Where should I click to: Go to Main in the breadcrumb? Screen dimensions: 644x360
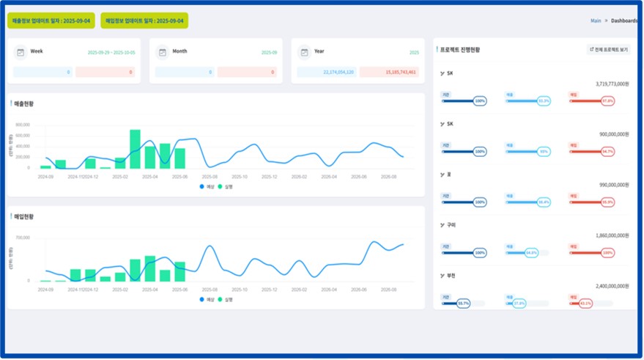point(596,21)
